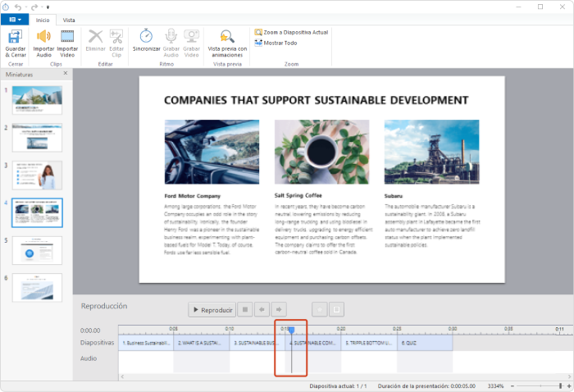Click the Reproducir play button

click(x=212, y=310)
